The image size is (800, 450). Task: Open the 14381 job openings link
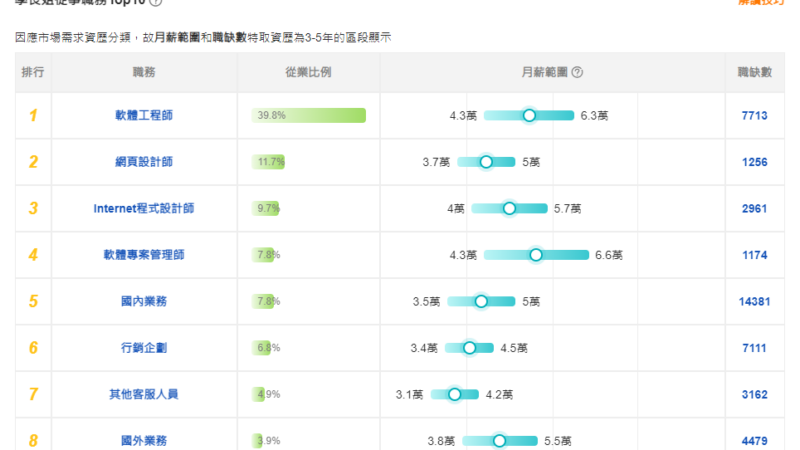(754, 301)
